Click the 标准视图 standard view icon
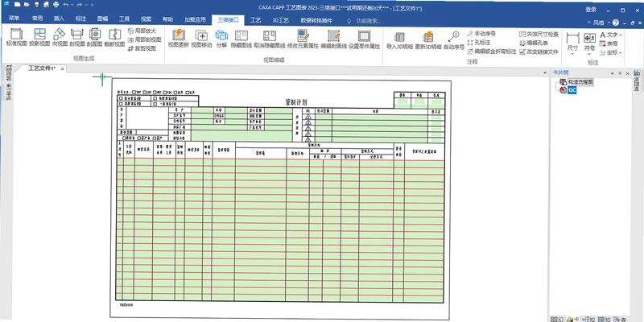The image size is (644, 322). [17, 37]
